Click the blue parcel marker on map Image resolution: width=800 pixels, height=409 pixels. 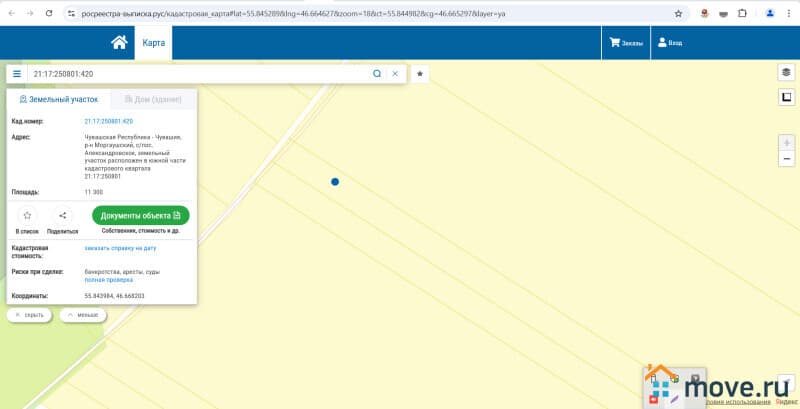coord(335,181)
